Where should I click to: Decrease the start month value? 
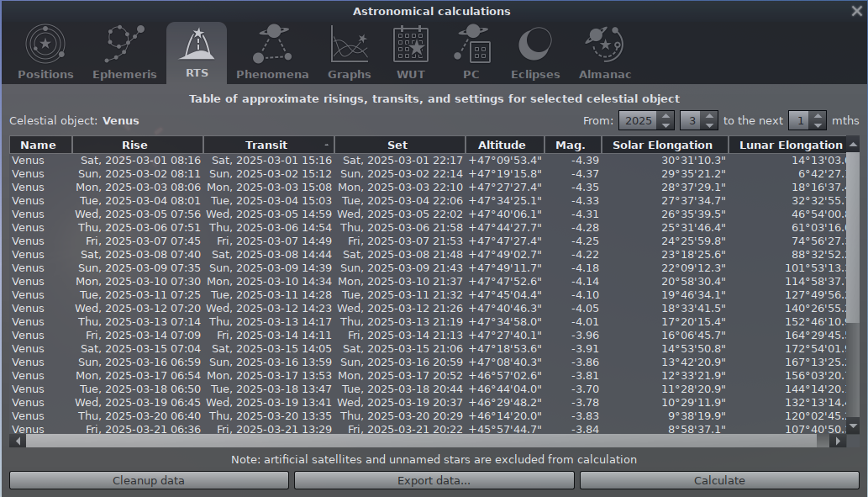click(710, 125)
